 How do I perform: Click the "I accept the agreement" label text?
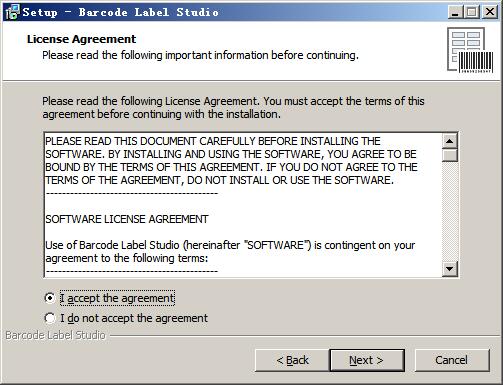[117, 298]
